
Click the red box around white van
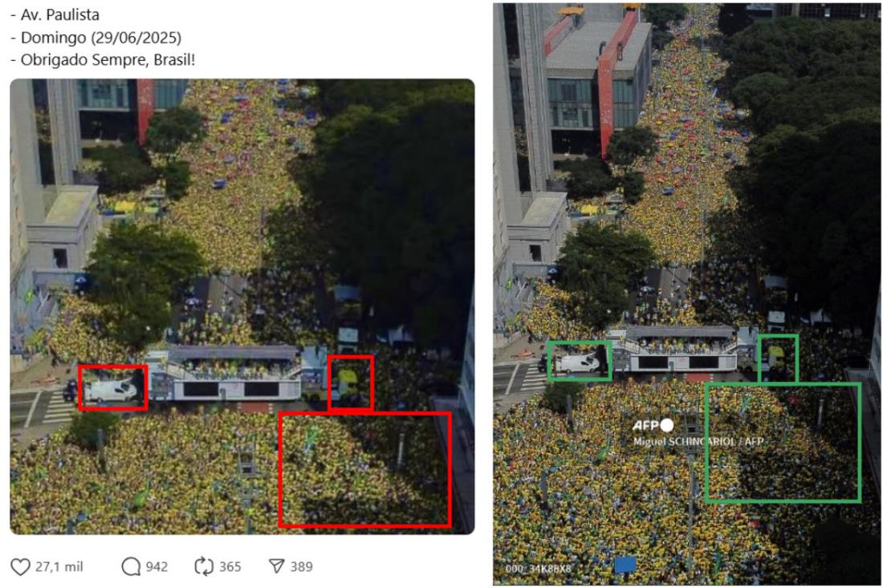coord(113,387)
